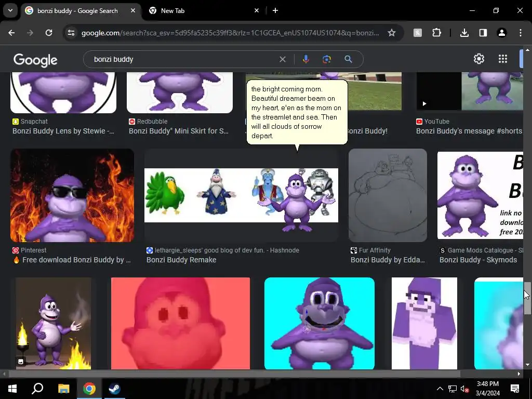Open Chrome downloads
This screenshot has width=532, height=399.
tap(464, 33)
